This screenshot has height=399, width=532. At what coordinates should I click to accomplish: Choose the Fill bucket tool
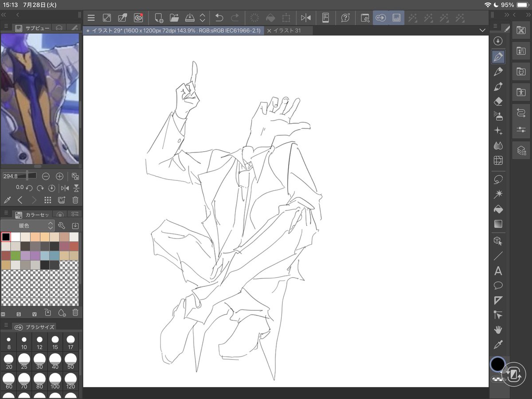pos(498,209)
